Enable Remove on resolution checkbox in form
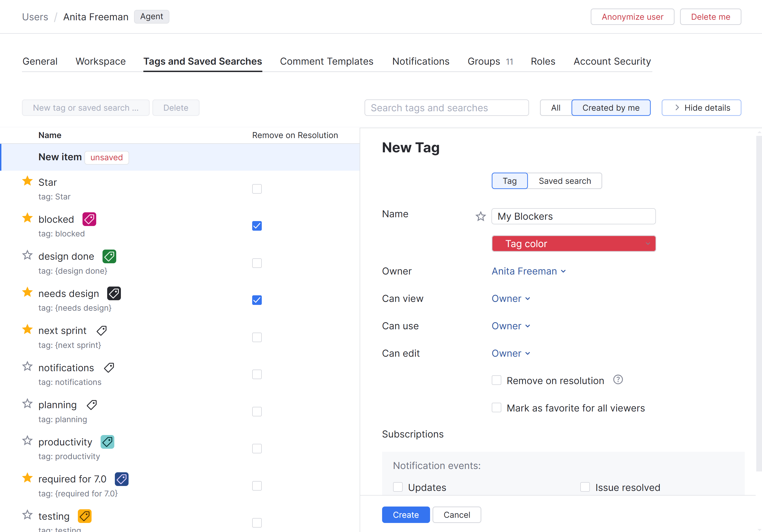This screenshot has height=532, width=762. pos(496,381)
